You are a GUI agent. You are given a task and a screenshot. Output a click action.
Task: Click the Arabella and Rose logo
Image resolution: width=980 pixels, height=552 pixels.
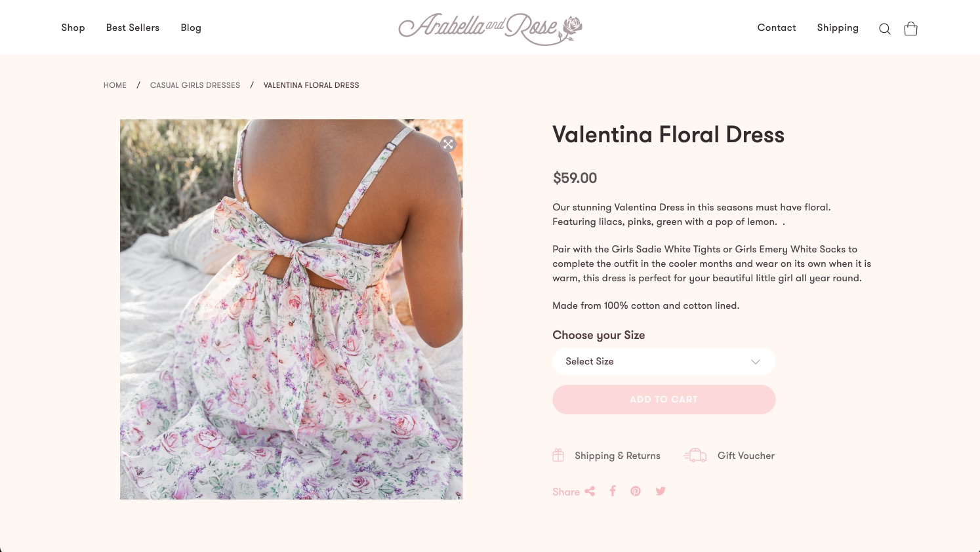coord(491,28)
